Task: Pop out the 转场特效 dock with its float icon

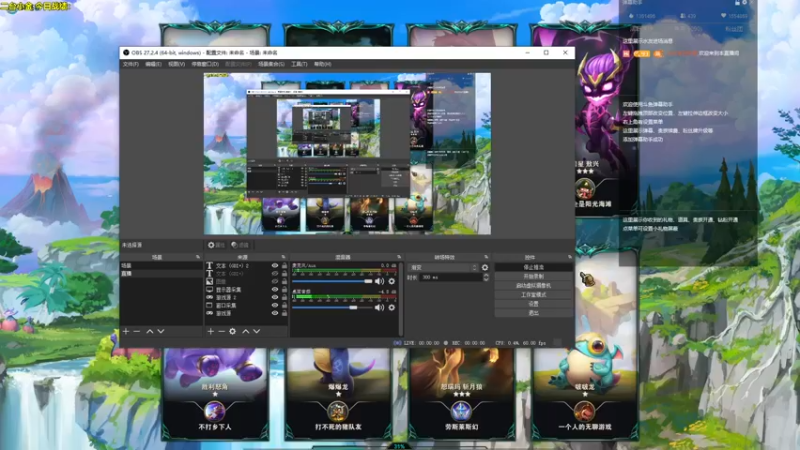Action: [x=486, y=257]
